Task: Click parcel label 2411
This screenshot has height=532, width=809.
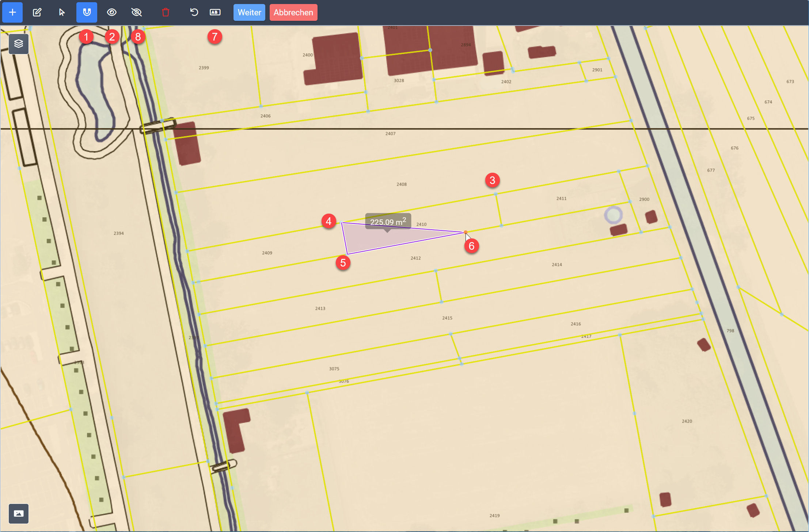Action: [x=561, y=199]
